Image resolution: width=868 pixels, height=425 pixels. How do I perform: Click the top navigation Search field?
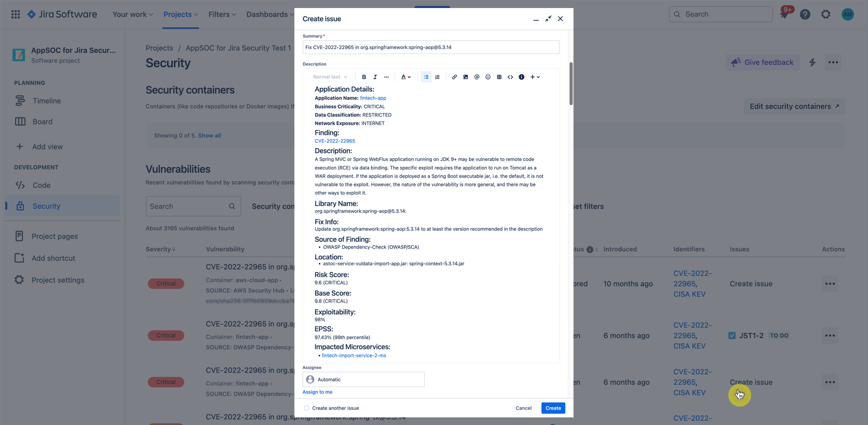[721, 14]
